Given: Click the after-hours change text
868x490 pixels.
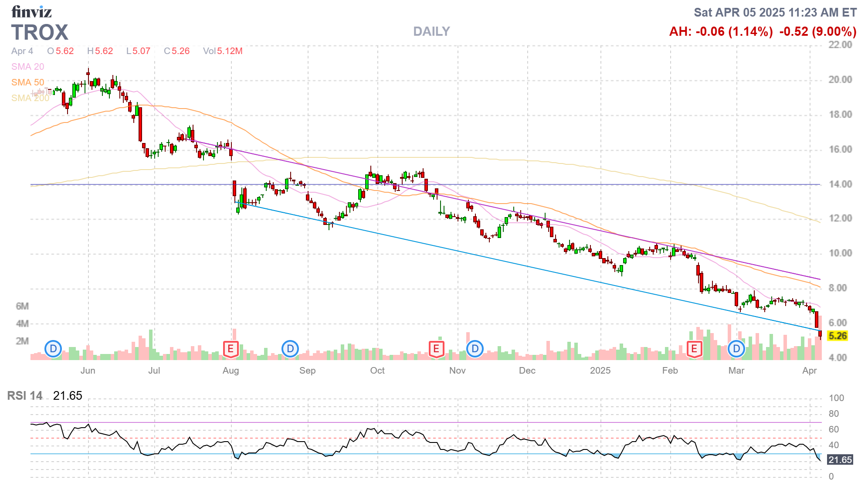Looking at the screenshot, I should 721,32.
